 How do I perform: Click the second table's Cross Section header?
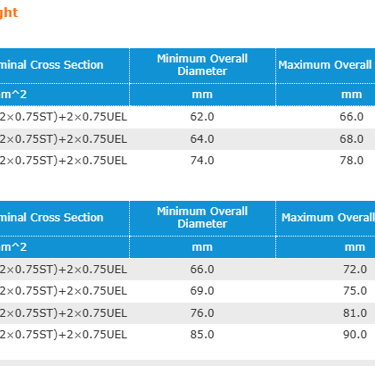(52, 218)
